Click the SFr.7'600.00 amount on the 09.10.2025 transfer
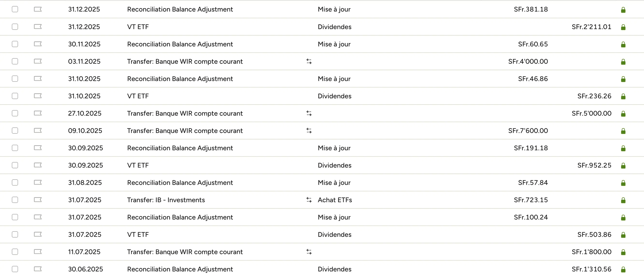The image size is (644, 276). [x=528, y=130]
